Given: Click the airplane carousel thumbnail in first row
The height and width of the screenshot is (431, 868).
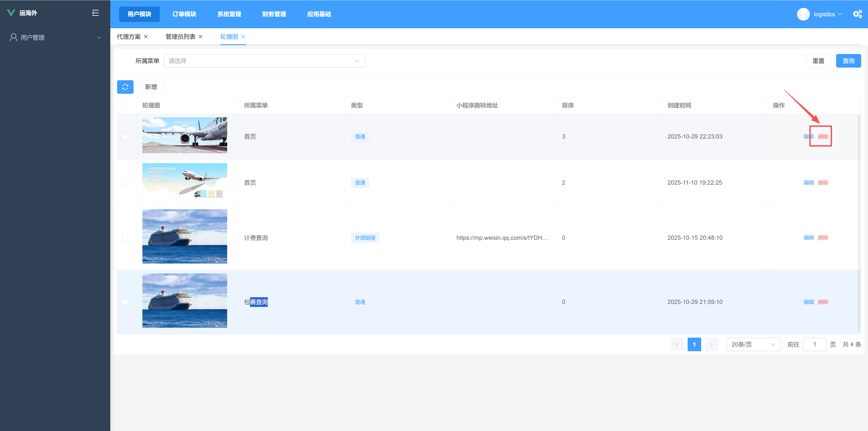Looking at the screenshot, I should [x=185, y=135].
